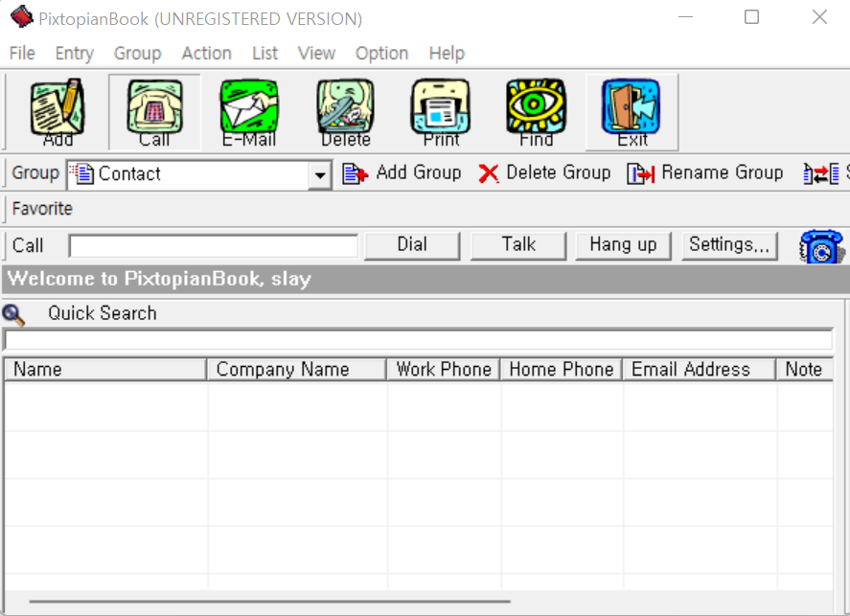Sort by the Work Phone column header

(x=444, y=370)
